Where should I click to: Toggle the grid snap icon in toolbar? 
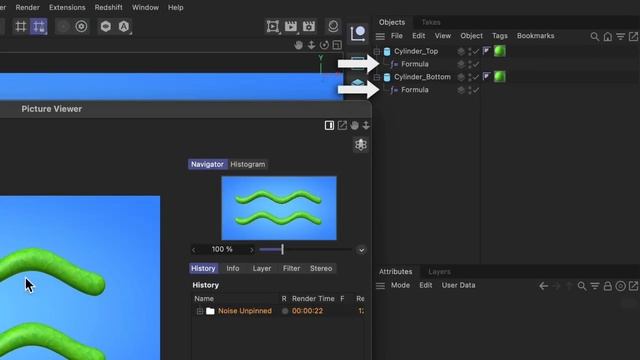pos(20,27)
